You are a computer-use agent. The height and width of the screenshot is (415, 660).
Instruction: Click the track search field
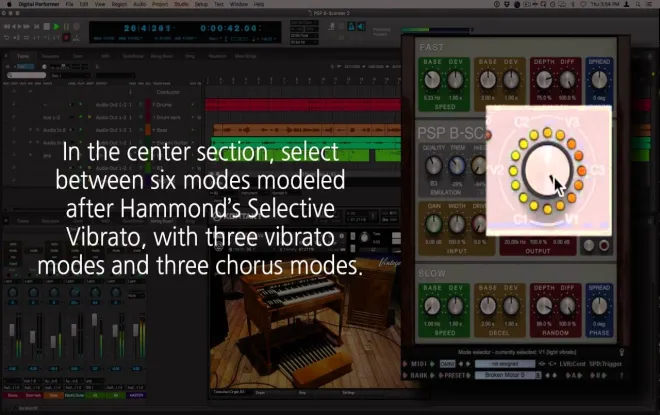coord(27,75)
